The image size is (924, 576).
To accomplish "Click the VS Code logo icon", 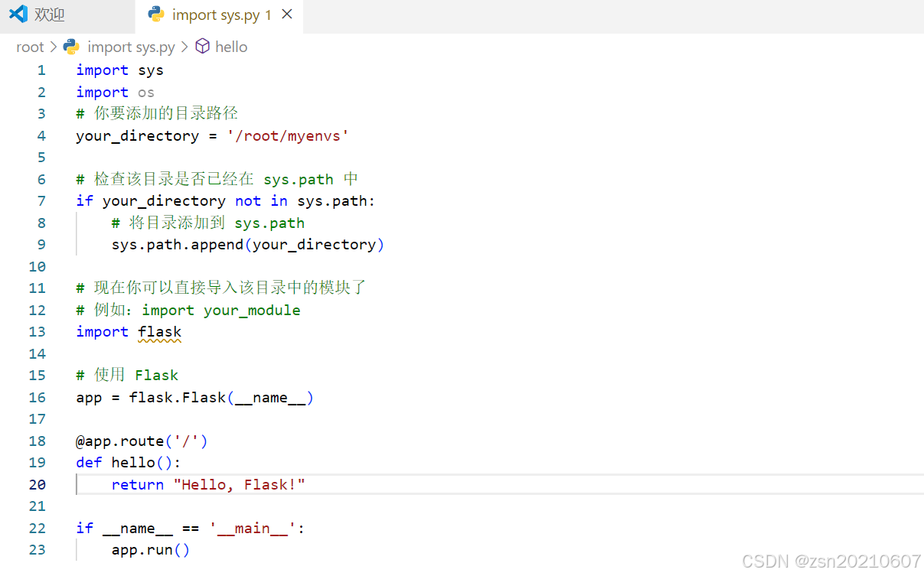I will click(x=17, y=14).
